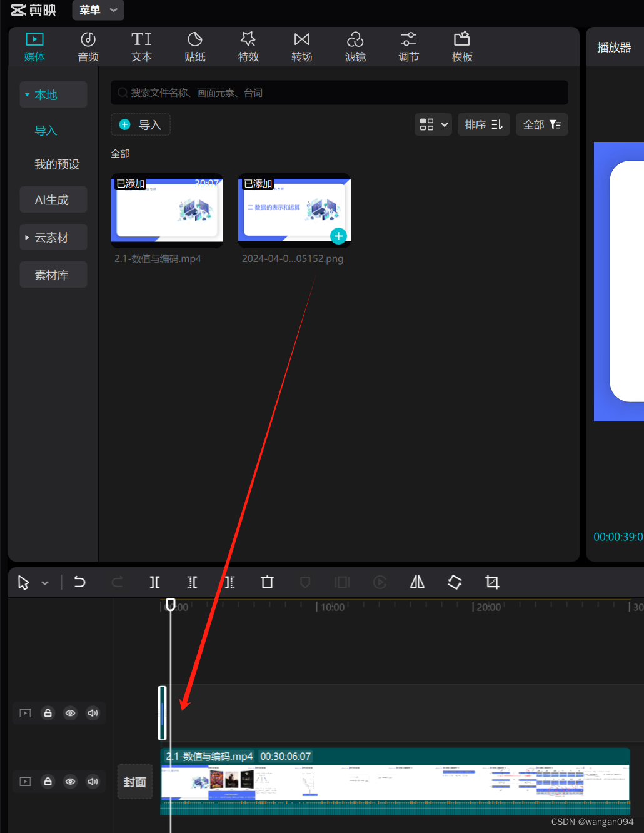Lock the upper timeline track
Image resolution: width=644 pixels, height=833 pixels.
tap(48, 713)
